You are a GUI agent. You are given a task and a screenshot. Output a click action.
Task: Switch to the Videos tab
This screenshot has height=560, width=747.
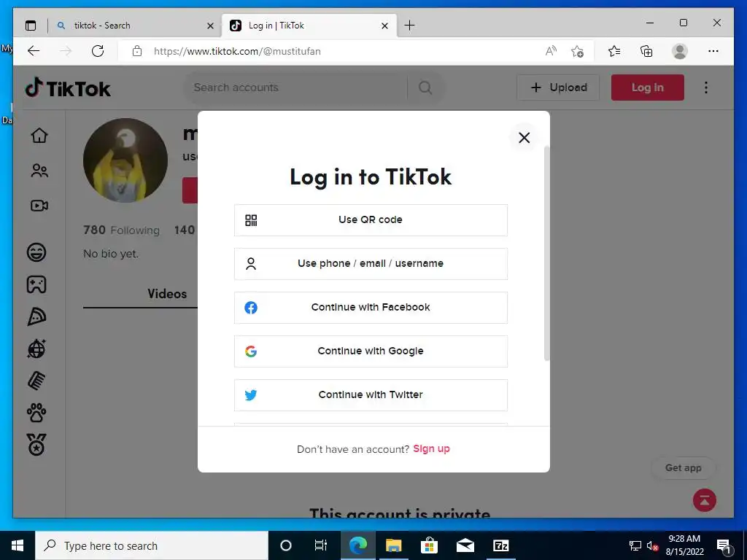pyautogui.click(x=167, y=295)
